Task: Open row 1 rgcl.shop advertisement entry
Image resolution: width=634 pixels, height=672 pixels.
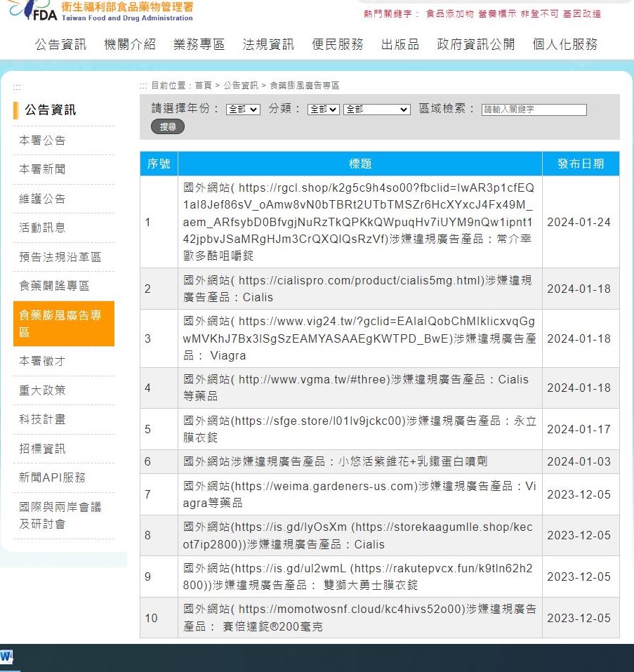Action: 359,222
